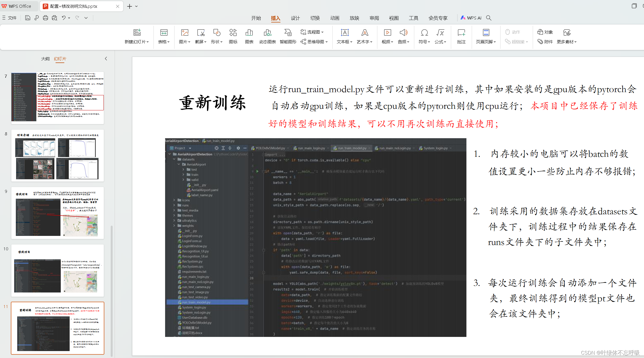Click the 艺术字 word art icon
The height and width of the screenshot is (358, 644).
pos(365,33)
